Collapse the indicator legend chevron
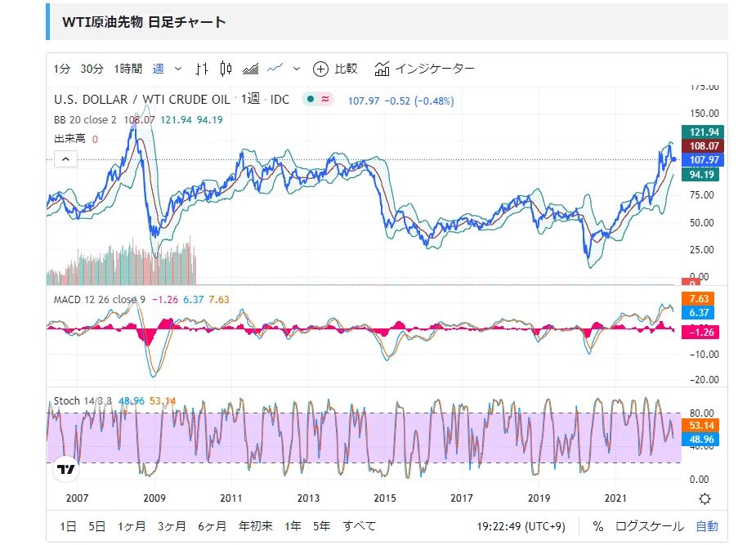 click(x=66, y=159)
